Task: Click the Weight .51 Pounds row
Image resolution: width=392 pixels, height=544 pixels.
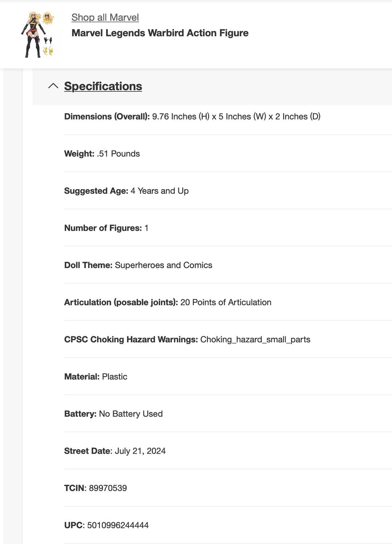Action: 102,154
